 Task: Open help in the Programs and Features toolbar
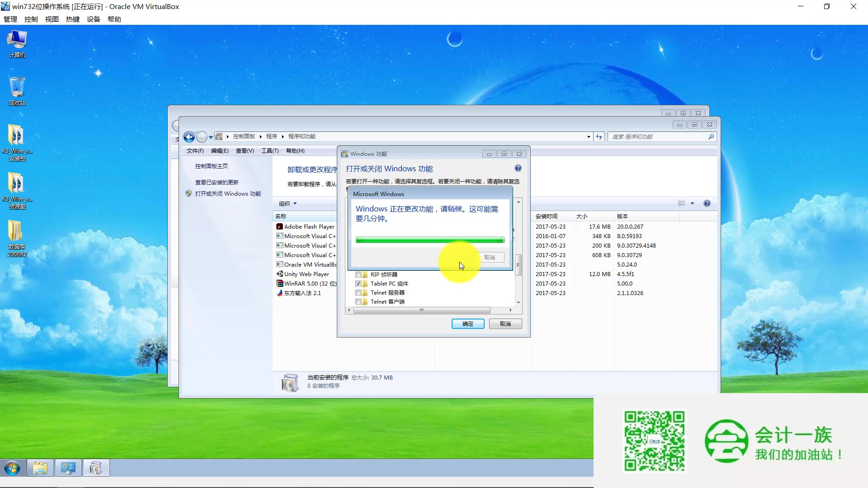tap(707, 203)
